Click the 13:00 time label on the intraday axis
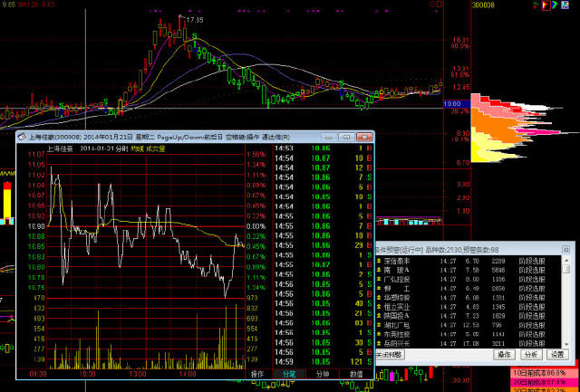The width and height of the screenshot is (580, 392). [138, 374]
